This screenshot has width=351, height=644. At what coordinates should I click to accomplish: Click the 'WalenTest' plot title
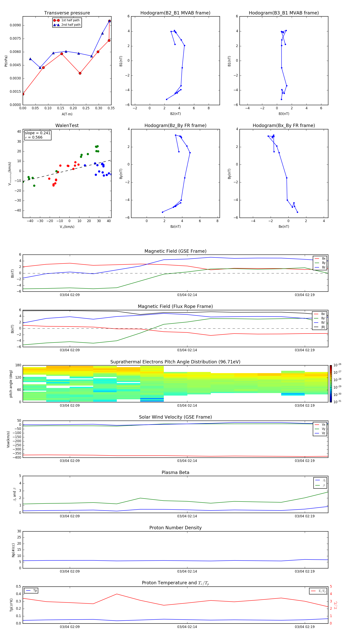tap(67, 125)
